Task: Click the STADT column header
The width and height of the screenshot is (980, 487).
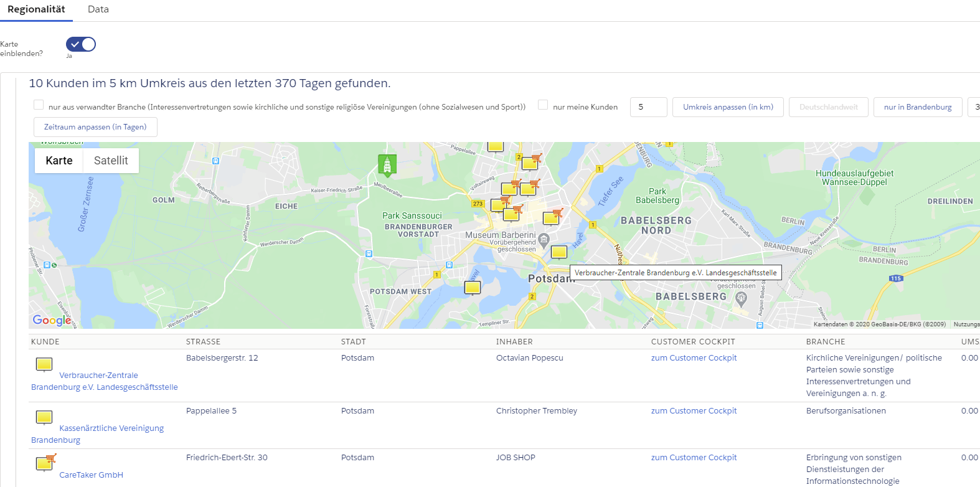Action: click(x=354, y=342)
